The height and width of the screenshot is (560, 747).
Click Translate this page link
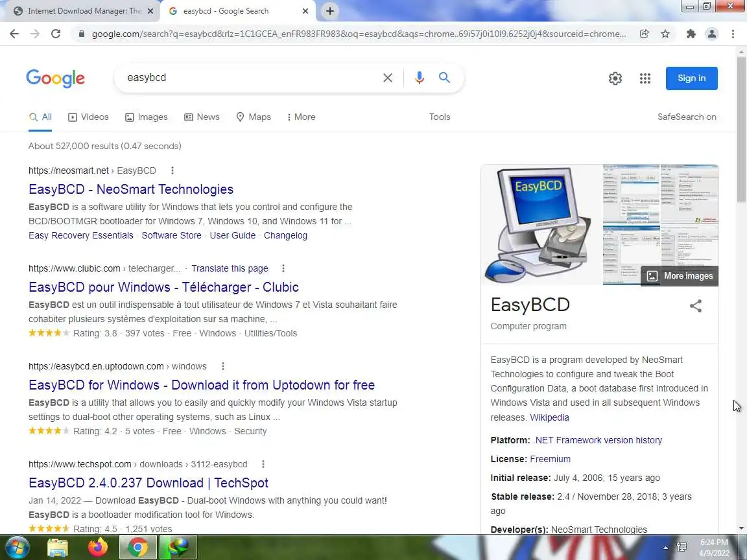coord(230,268)
